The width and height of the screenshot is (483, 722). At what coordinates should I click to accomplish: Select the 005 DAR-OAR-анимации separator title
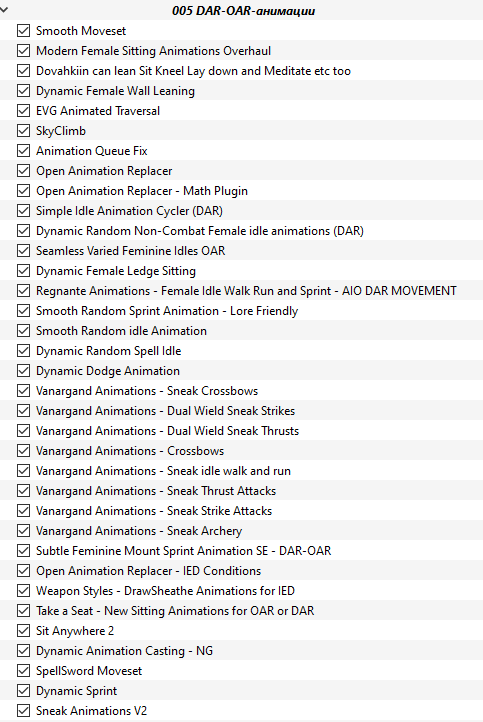pyautogui.click(x=243, y=11)
